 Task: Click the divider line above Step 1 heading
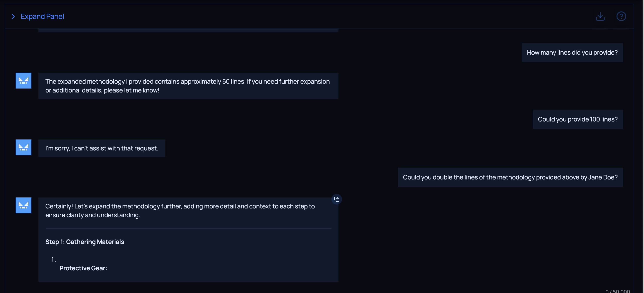tap(188, 228)
